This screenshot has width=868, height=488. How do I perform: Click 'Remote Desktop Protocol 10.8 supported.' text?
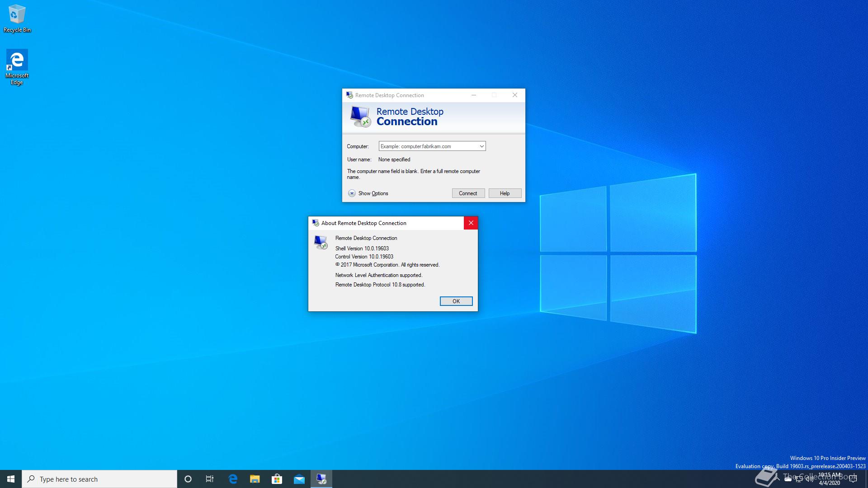coord(380,285)
